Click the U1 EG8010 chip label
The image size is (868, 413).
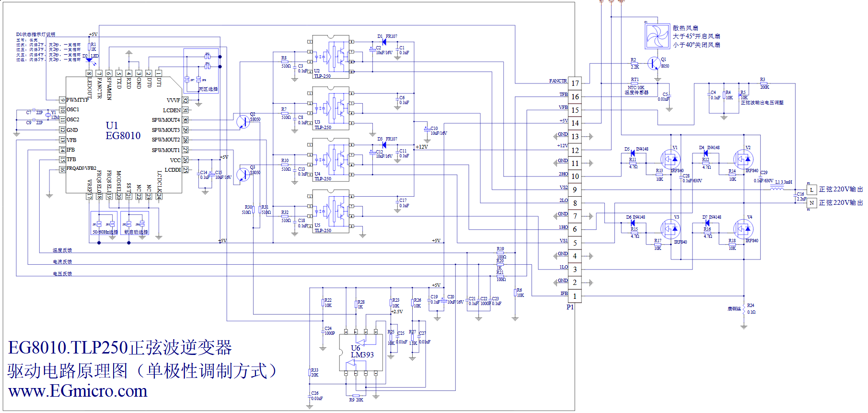point(123,130)
